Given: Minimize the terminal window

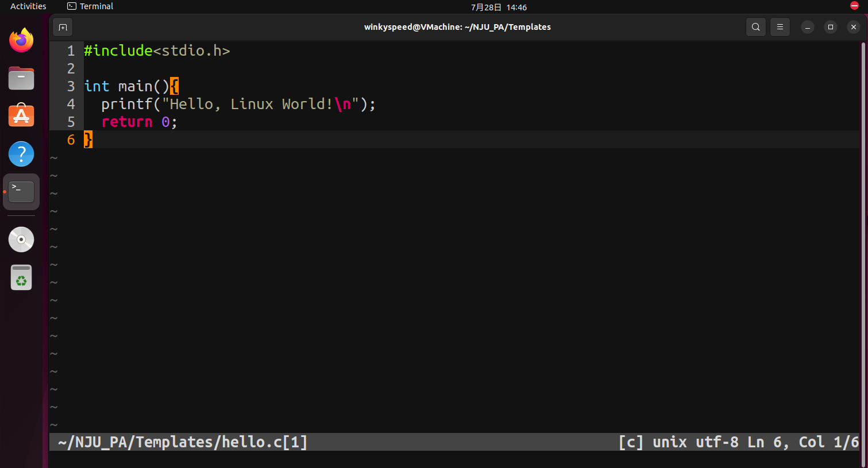Looking at the screenshot, I should point(808,27).
